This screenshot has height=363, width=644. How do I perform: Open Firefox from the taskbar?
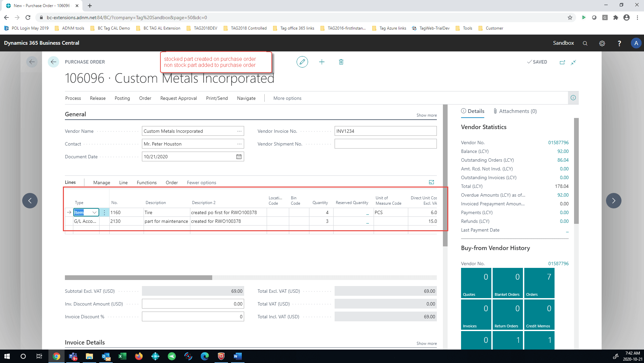pyautogui.click(x=139, y=356)
